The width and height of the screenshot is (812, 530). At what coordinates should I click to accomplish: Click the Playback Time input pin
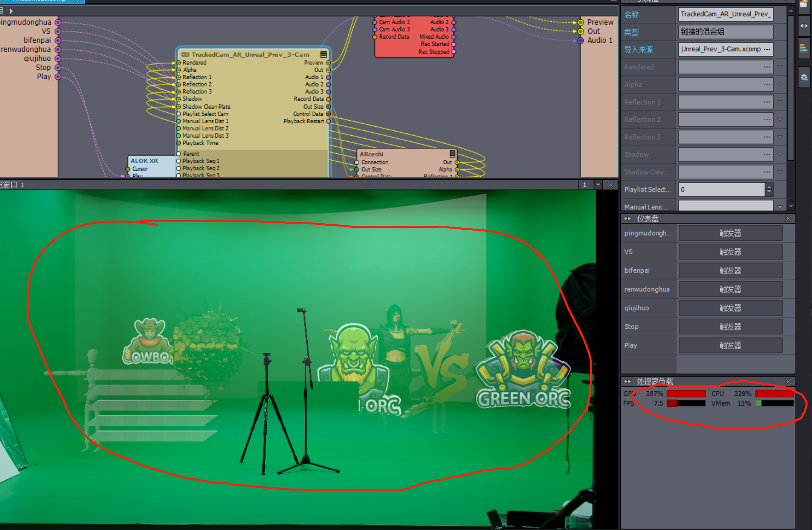[178, 143]
